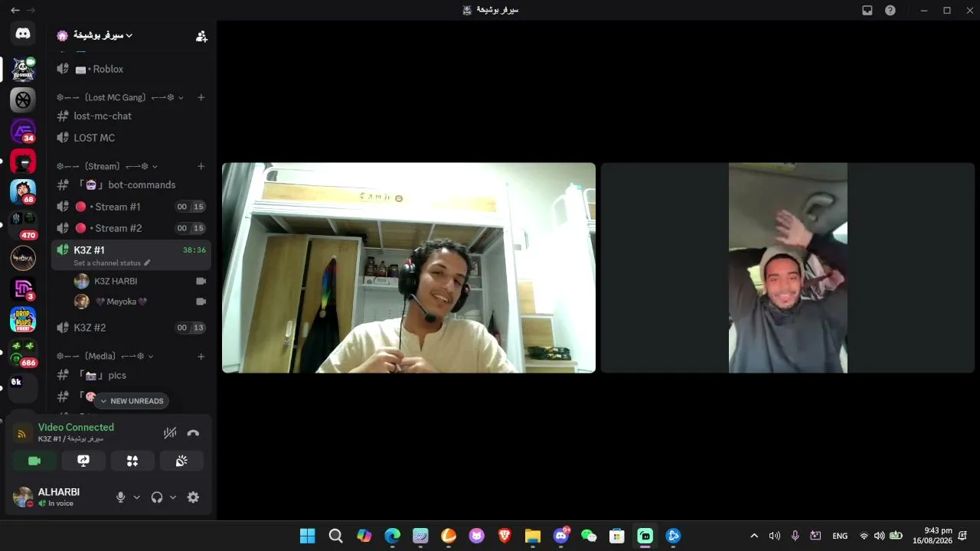Start an activity button
This screenshot has width=980, height=551.
(x=132, y=461)
